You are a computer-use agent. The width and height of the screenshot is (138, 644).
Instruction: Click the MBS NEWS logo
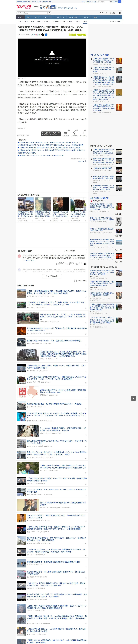[x=77, y=35]
